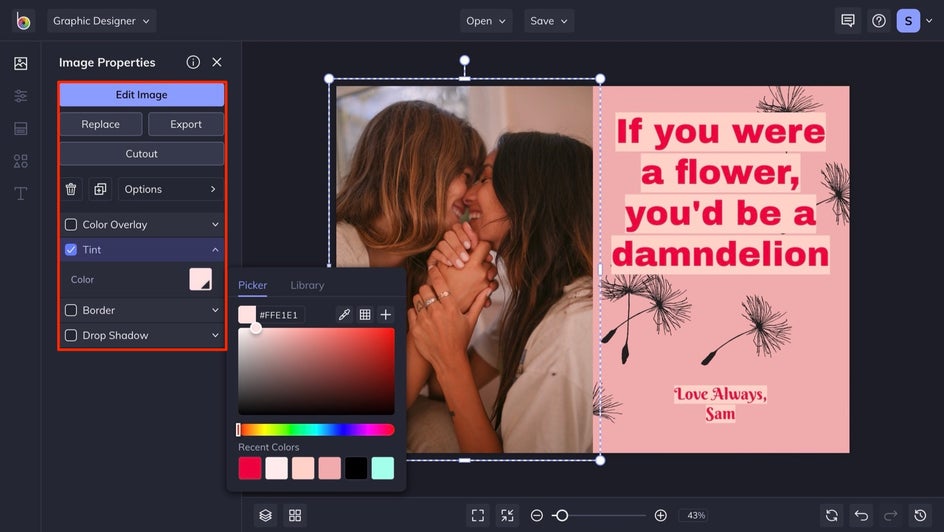Click the rotation handle above the image

464,60
